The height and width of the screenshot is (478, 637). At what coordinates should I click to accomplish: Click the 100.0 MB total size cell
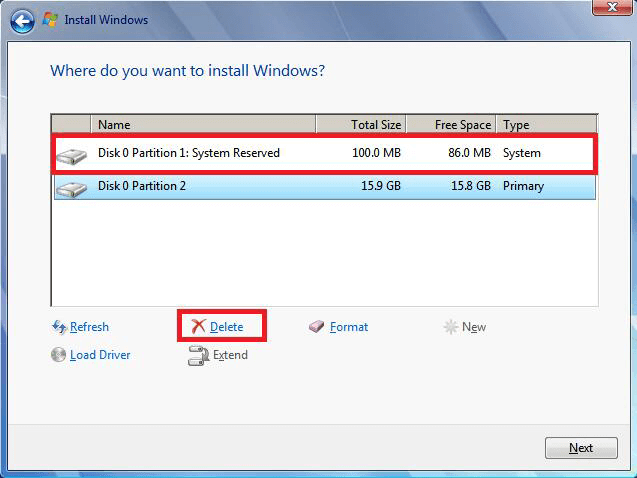click(376, 153)
